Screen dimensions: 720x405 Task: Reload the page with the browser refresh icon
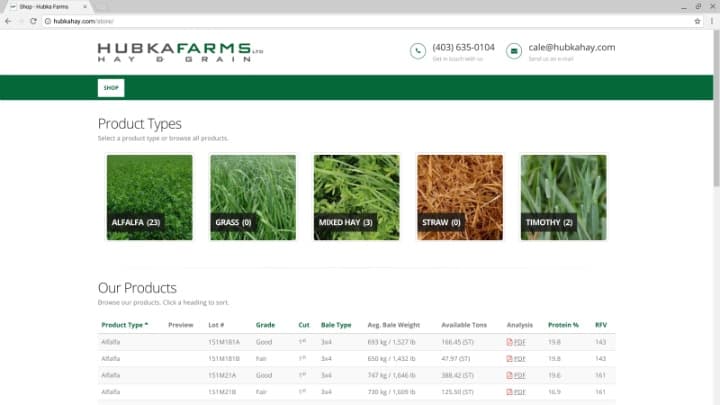33,20
